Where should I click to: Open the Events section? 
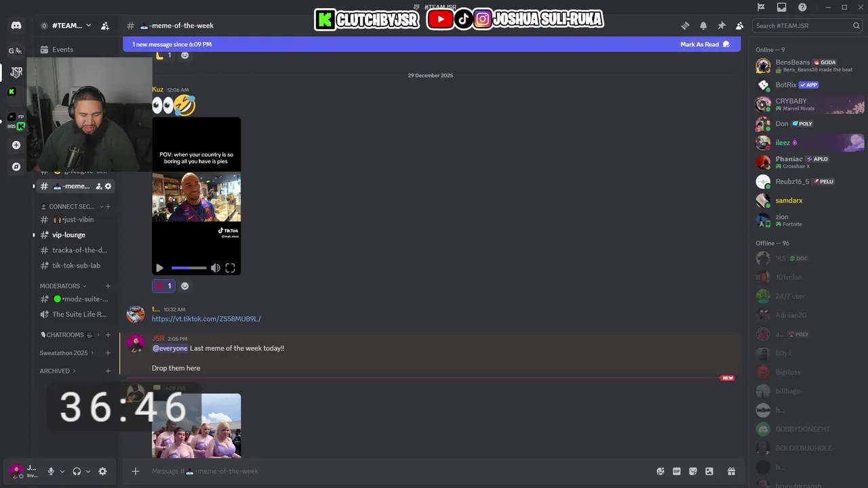tap(75, 49)
